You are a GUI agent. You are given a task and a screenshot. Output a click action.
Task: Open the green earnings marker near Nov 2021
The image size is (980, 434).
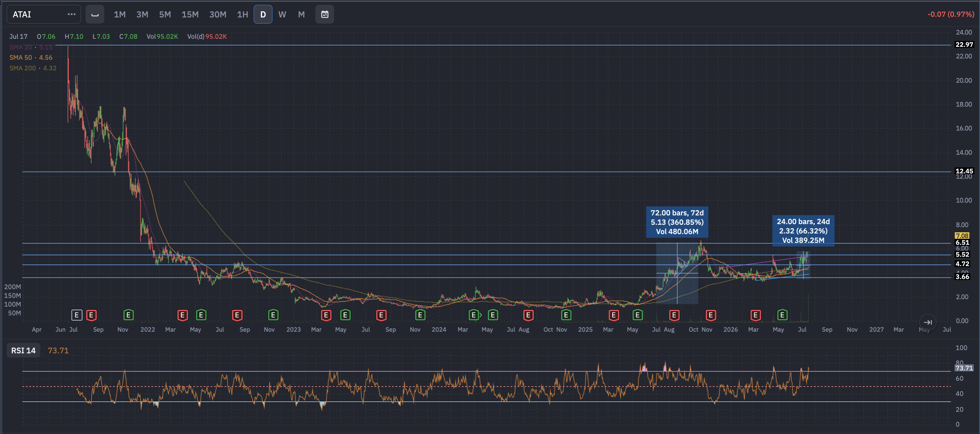coord(128,315)
